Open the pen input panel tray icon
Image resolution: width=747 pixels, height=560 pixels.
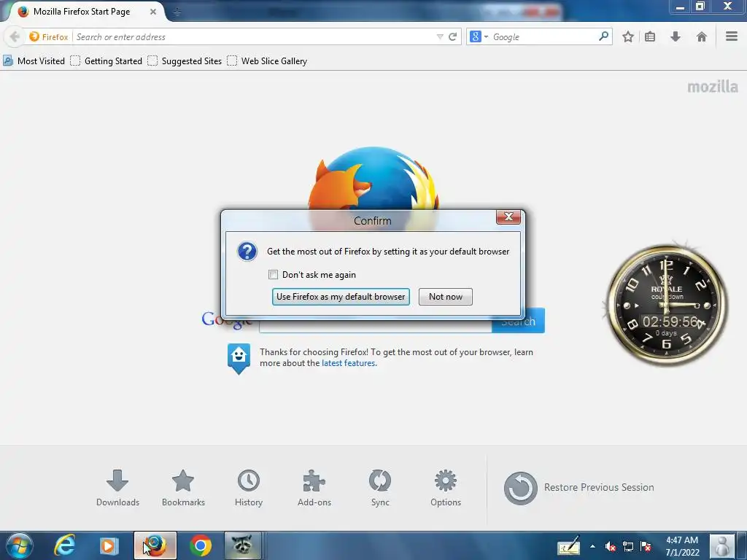(569, 546)
